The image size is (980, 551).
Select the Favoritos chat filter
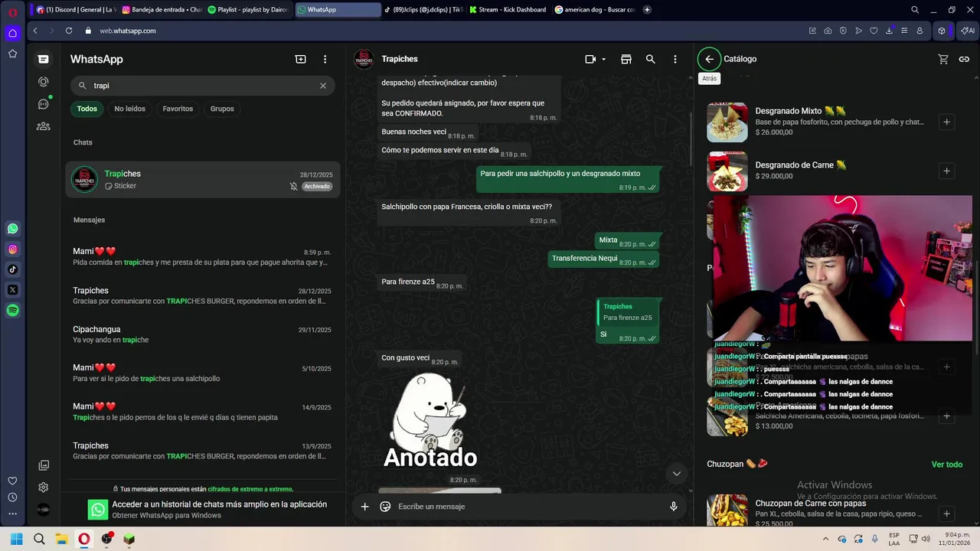178,109
